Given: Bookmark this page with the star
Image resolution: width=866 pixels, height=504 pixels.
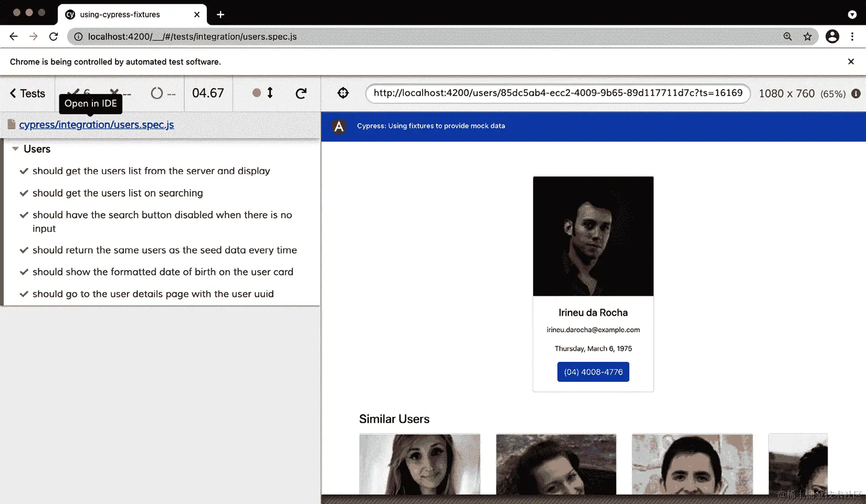Looking at the screenshot, I should 807,37.
